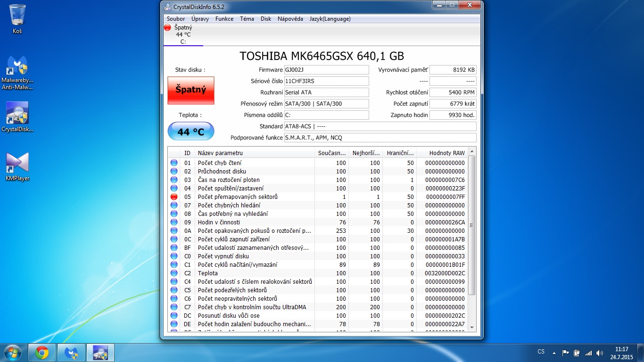The width and height of the screenshot is (644, 362).
Task: Click the attribute list vertical scrollbar
Action: pyautogui.click(x=471, y=225)
